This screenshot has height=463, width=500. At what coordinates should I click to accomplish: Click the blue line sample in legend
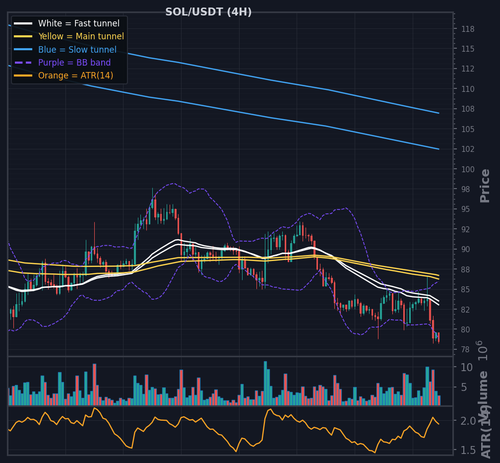tap(23, 50)
